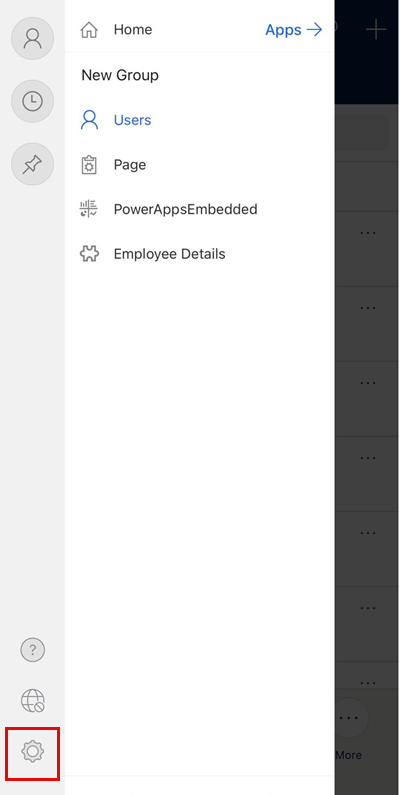Tap the PowerAppsEmbedded dashboard icon
This screenshot has width=400, height=795.
click(x=89, y=209)
